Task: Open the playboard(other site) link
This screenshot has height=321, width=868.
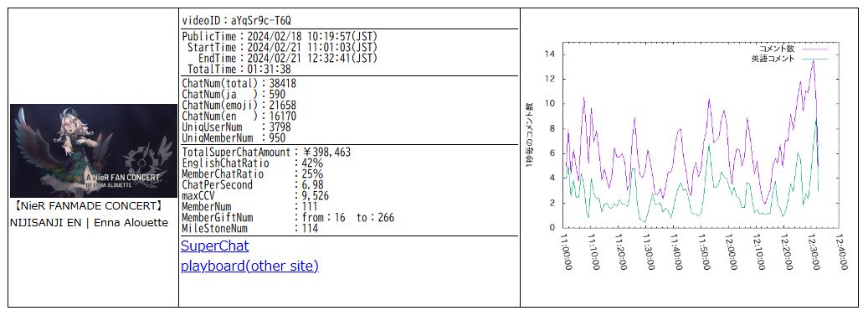Action: tap(249, 267)
